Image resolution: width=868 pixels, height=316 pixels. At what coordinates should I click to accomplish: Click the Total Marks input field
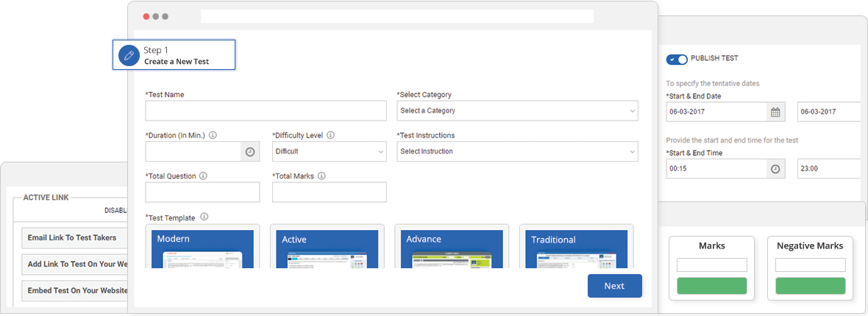click(330, 192)
